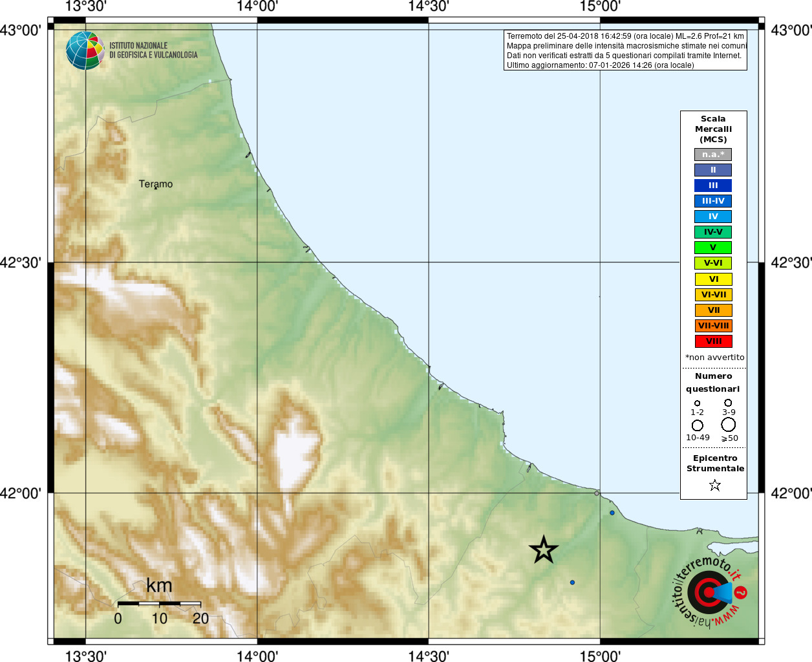Click the red VIII intensity swatch
The height and width of the screenshot is (662, 812).
713,341
